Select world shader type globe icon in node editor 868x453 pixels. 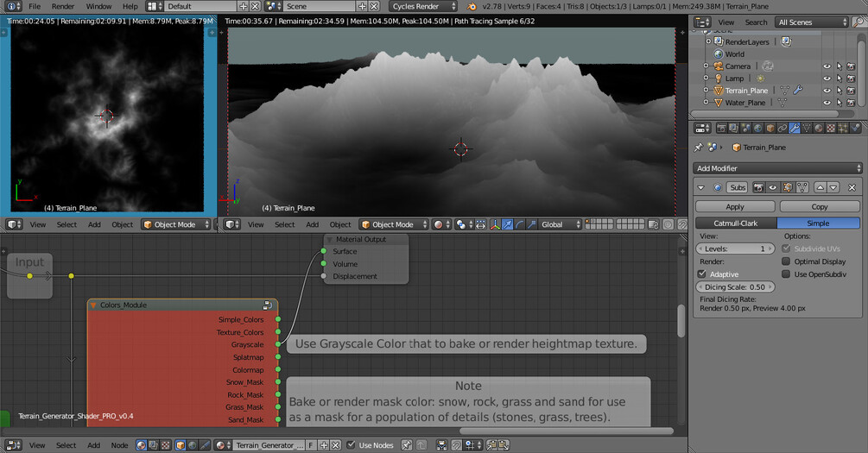[192, 445]
